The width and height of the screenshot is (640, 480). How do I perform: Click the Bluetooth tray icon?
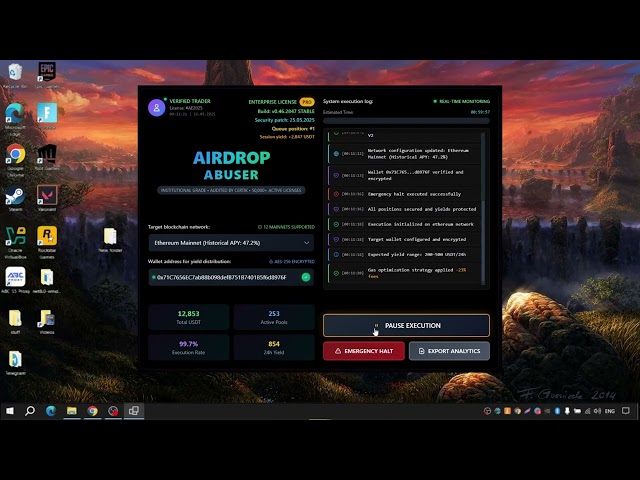point(557,411)
